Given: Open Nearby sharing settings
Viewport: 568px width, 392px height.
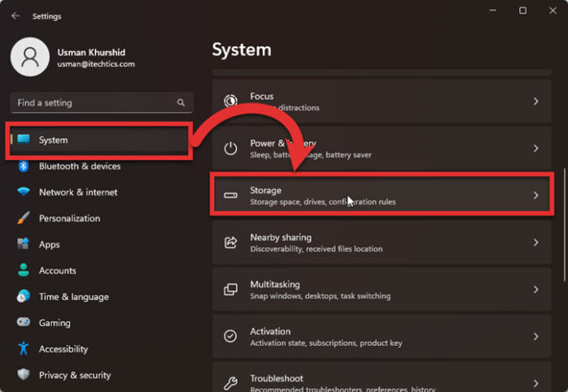Looking at the screenshot, I should [382, 243].
